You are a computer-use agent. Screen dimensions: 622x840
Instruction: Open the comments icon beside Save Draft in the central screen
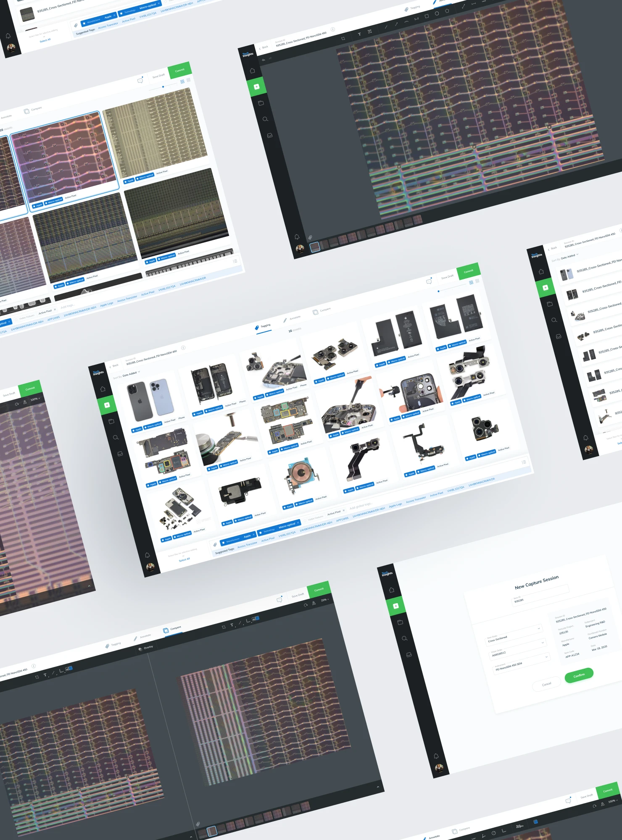coord(429,281)
